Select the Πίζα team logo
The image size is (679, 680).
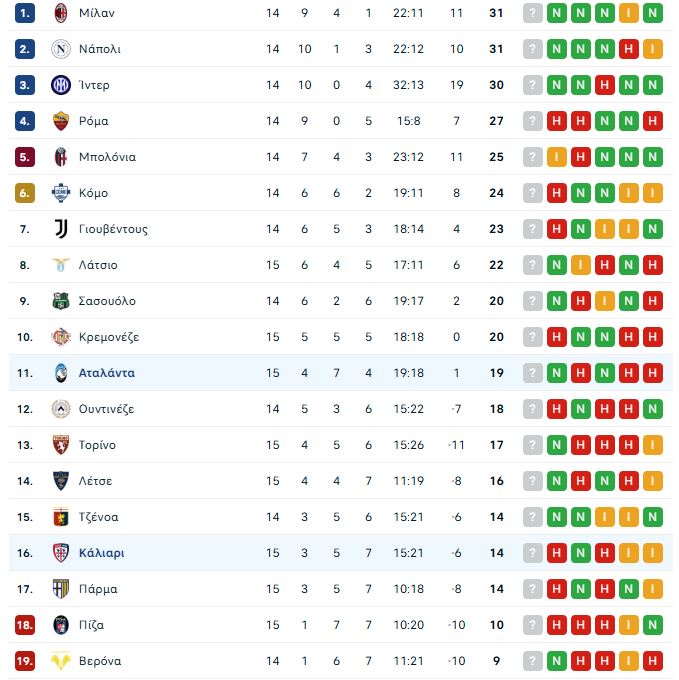point(61,625)
